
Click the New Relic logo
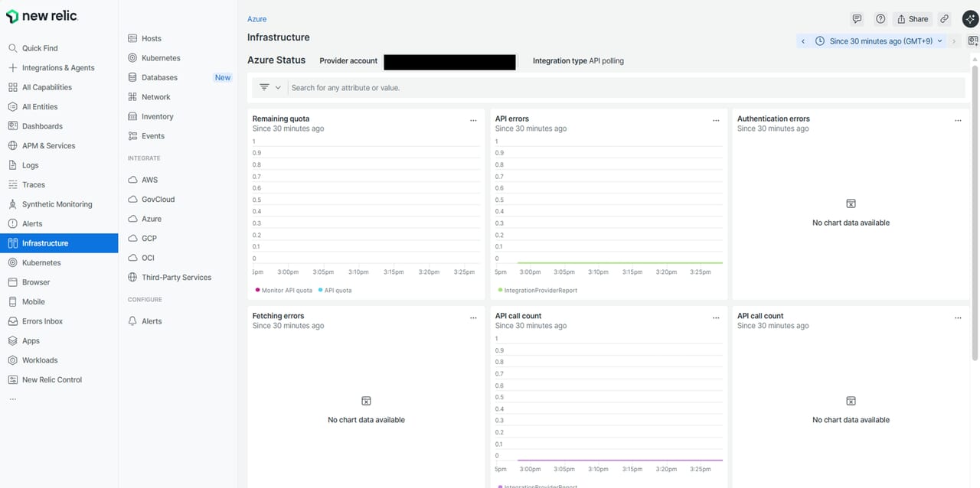click(41, 16)
